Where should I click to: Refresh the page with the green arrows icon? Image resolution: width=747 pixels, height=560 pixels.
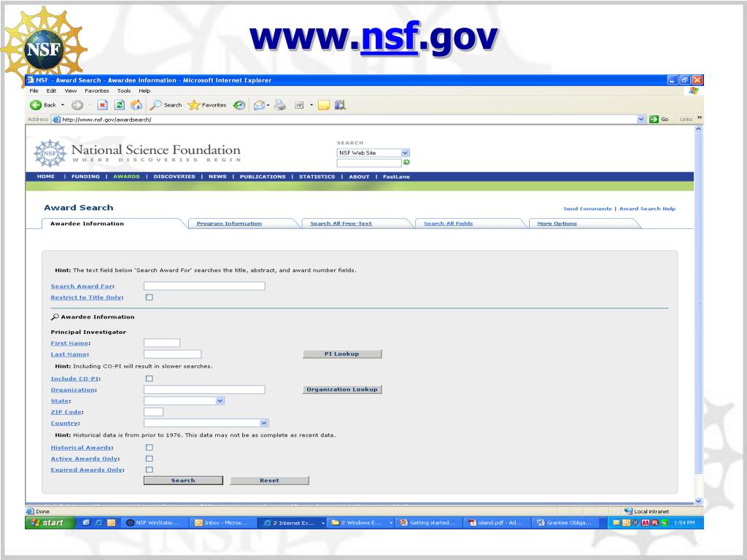pos(120,105)
